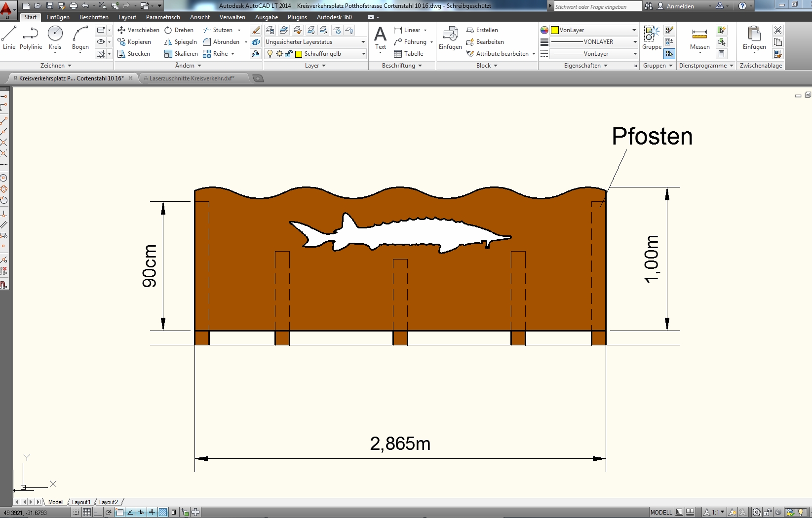Image resolution: width=812 pixels, height=518 pixels.
Task: Open the Beschriften ribbon tab
Action: [x=94, y=17]
